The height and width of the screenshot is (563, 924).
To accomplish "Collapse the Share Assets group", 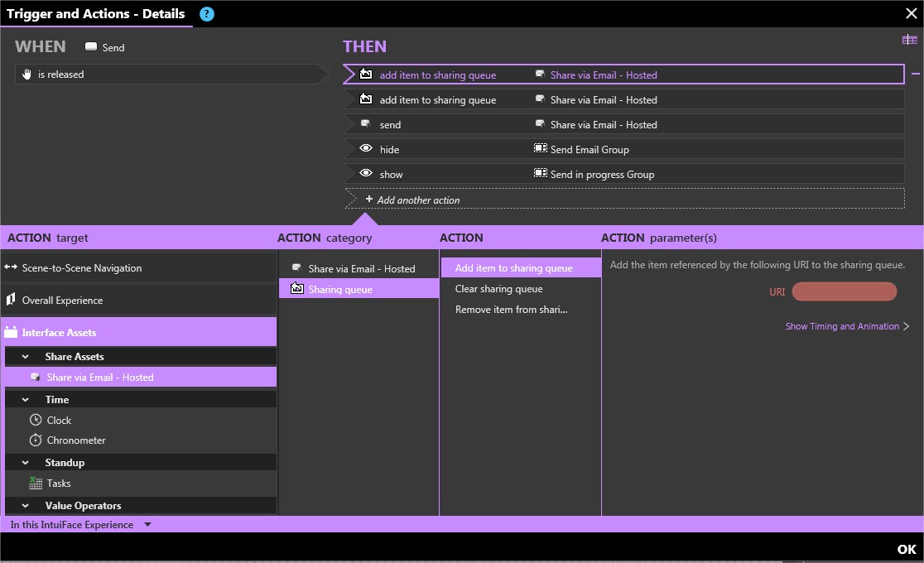I will pos(26,357).
